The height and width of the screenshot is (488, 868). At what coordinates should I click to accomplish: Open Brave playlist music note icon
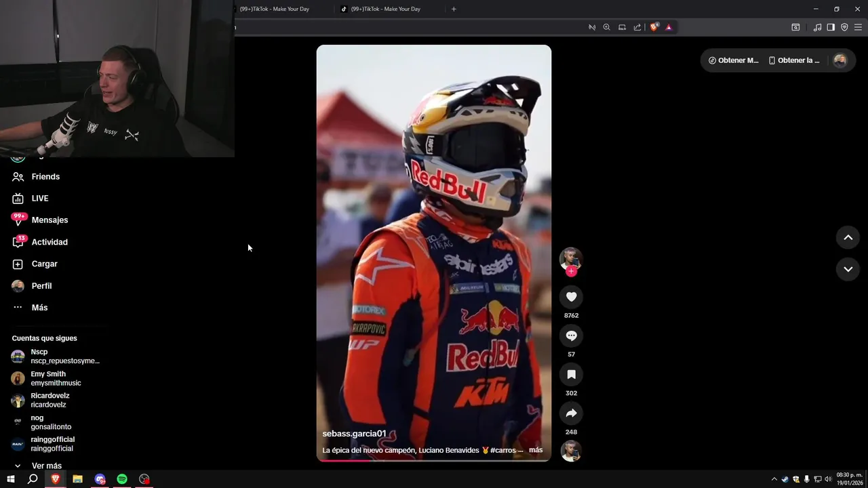pyautogui.click(x=817, y=27)
